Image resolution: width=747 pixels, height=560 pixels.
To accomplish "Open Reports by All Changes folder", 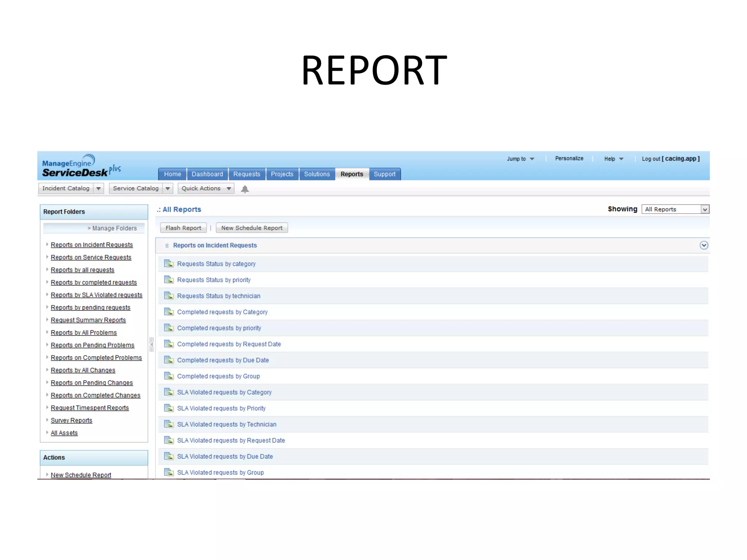I will pyautogui.click(x=83, y=370).
